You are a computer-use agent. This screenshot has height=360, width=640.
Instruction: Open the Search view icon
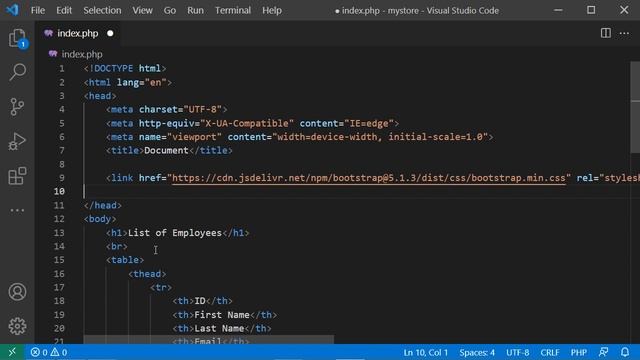(18, 72)
